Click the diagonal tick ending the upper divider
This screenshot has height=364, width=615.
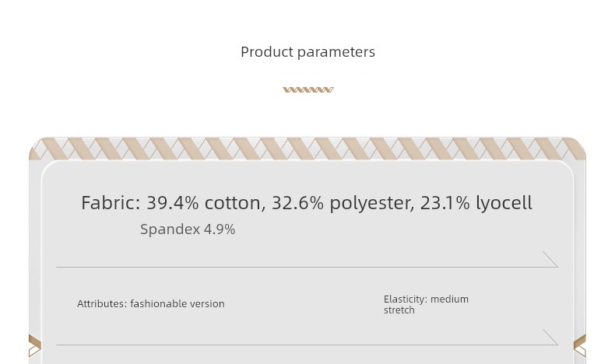550,259
